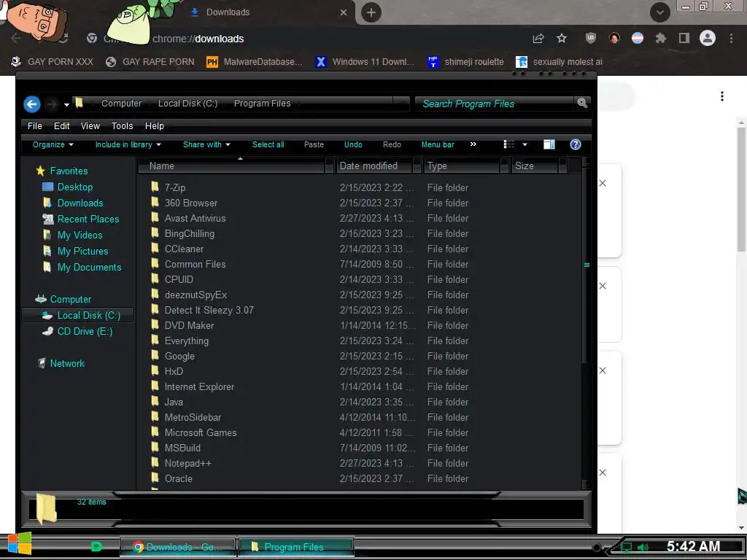Click the green chat icon on taskbar
This screenshot has height=560, width=747.
coord(96,547)
